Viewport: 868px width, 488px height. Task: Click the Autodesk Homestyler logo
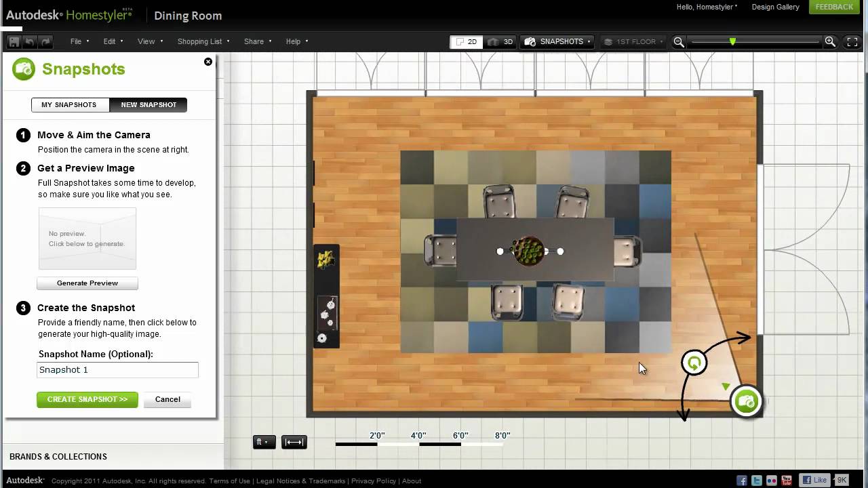click(x=68, y=14)
